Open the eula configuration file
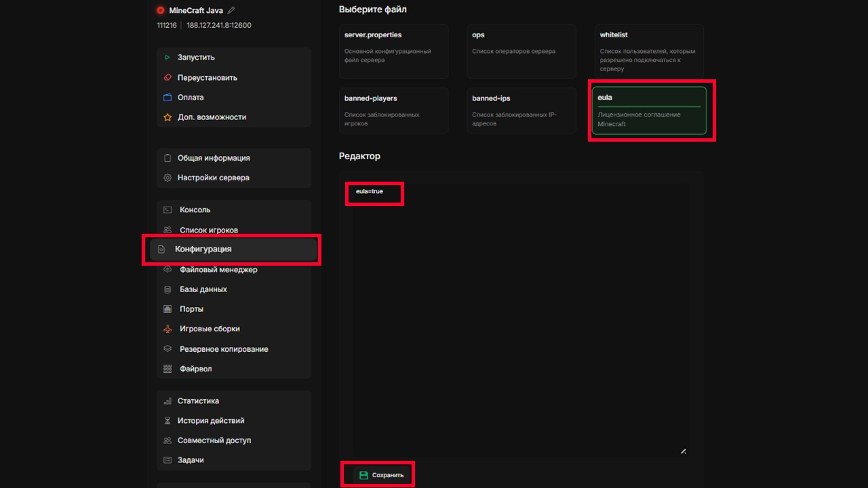 [648, 110]
